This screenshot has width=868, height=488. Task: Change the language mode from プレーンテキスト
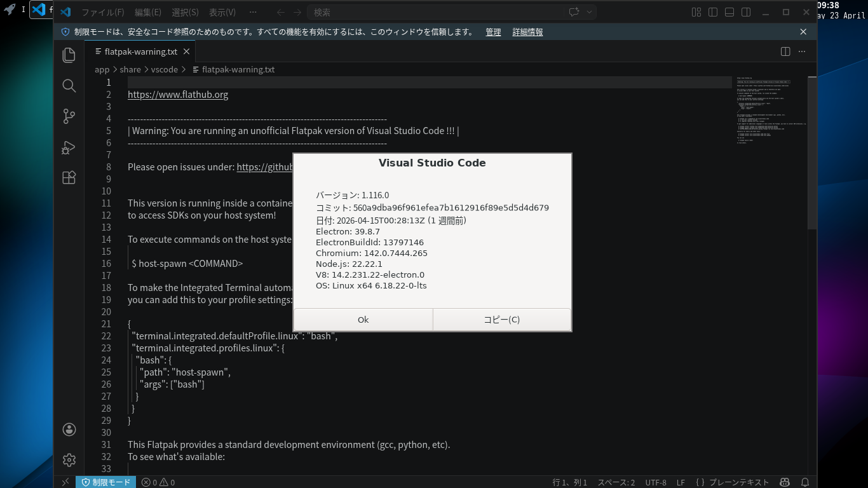[739, 482]
